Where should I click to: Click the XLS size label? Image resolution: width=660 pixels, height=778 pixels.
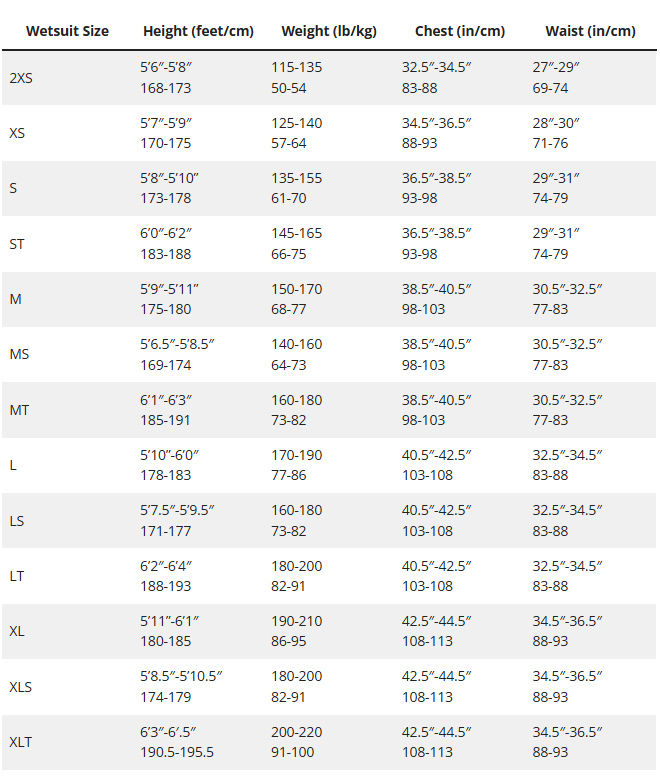click(x=20, y=687)
